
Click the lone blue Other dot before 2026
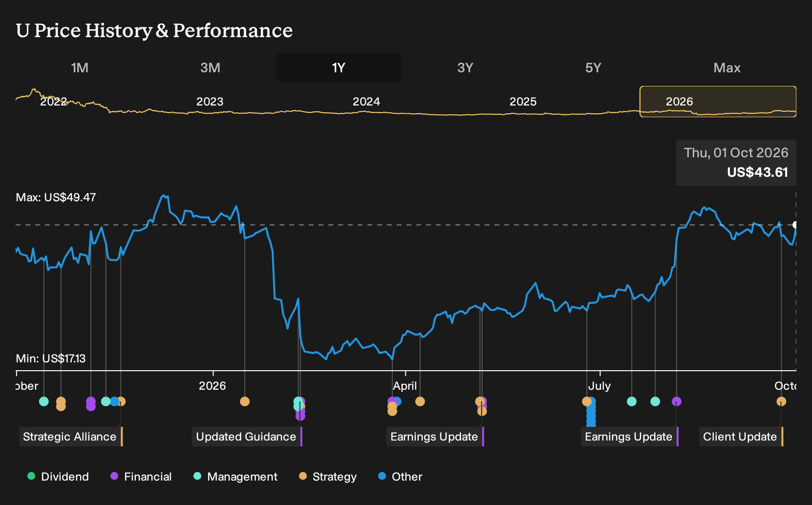(114, 401)
